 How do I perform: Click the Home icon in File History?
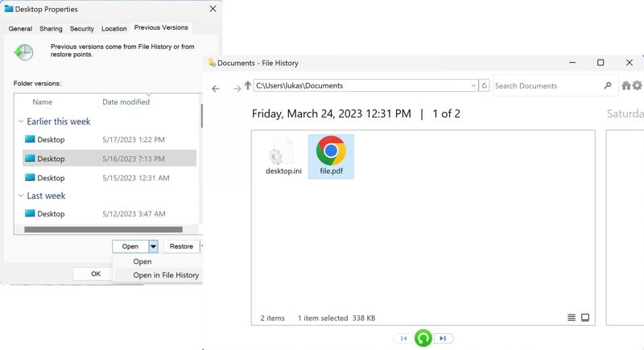(x=626, y=86)
